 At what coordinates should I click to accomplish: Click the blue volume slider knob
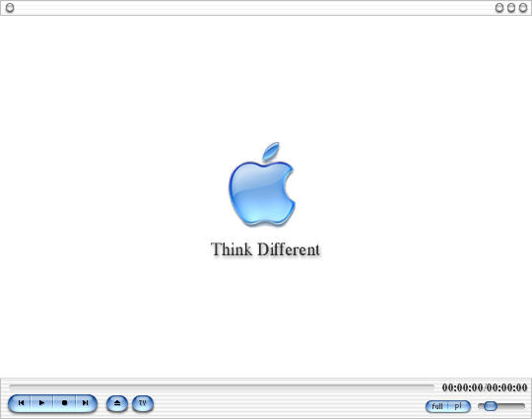[x=491, y=405]
